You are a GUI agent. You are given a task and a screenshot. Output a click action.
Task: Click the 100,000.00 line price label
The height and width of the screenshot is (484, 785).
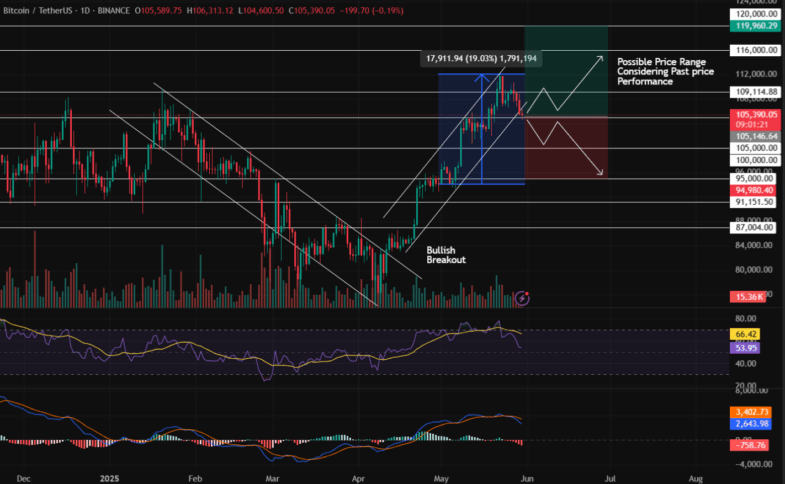755,160
